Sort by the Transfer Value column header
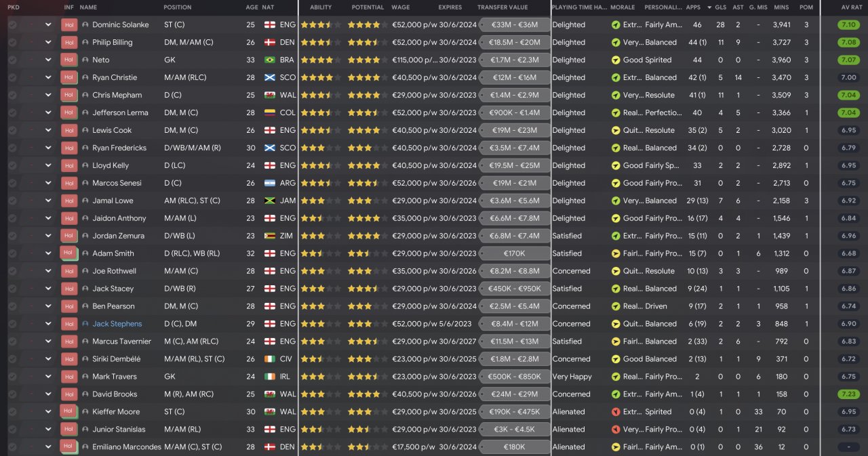 coord(502,7)
